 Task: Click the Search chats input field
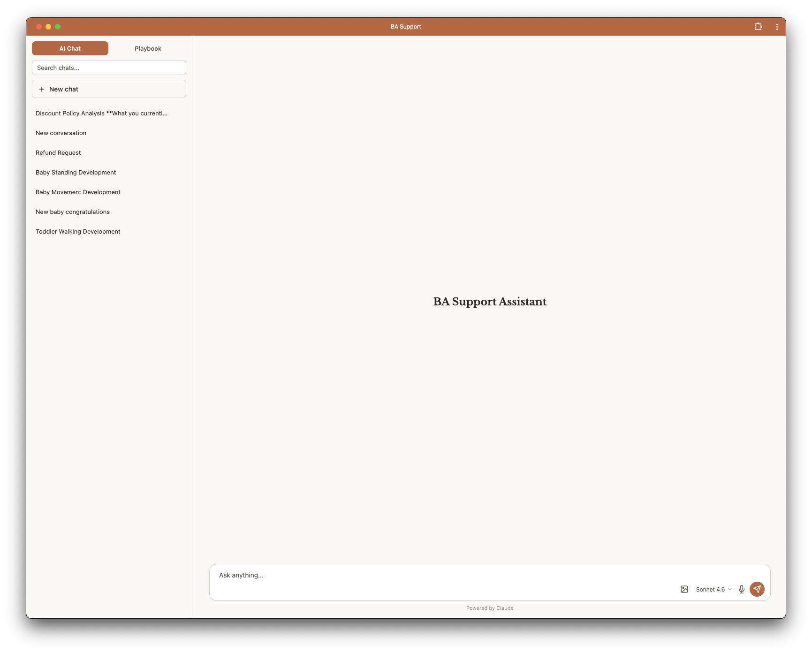click(x=109, y=68)
